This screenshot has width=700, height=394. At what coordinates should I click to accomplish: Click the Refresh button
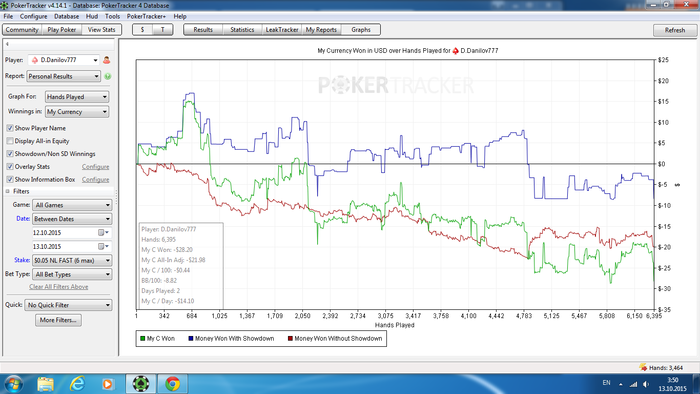point(675,30)
